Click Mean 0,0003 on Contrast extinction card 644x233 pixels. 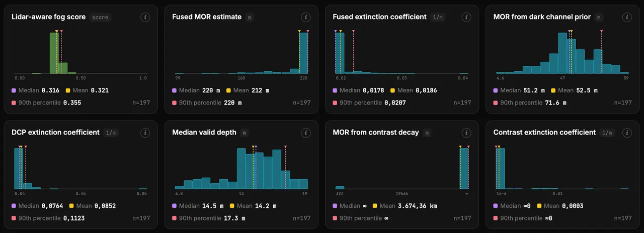(573, 206)
